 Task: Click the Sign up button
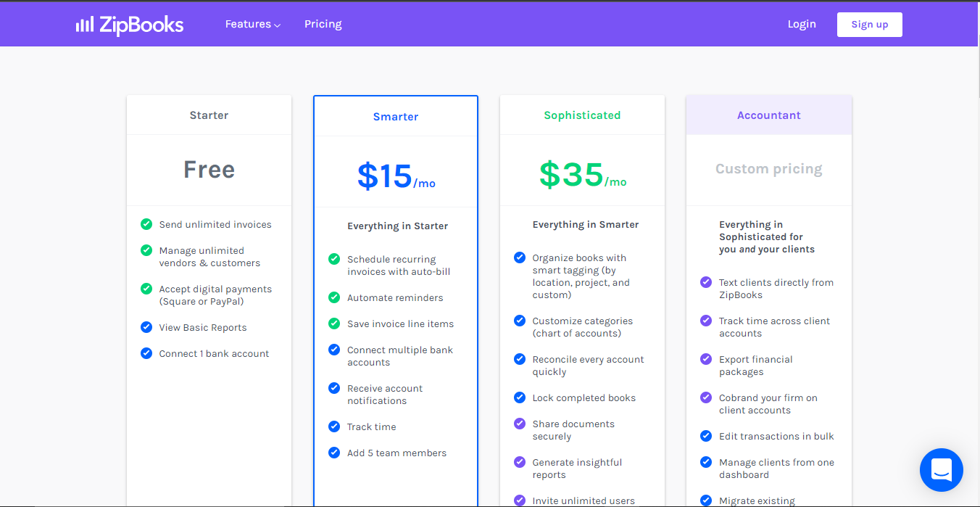869,24
